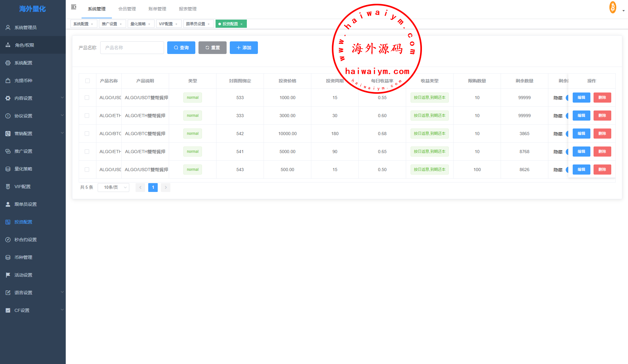Click 删除 for the ALGO/BTC row
This screenshot has height=364, width=628.
(x=602, y=134)
